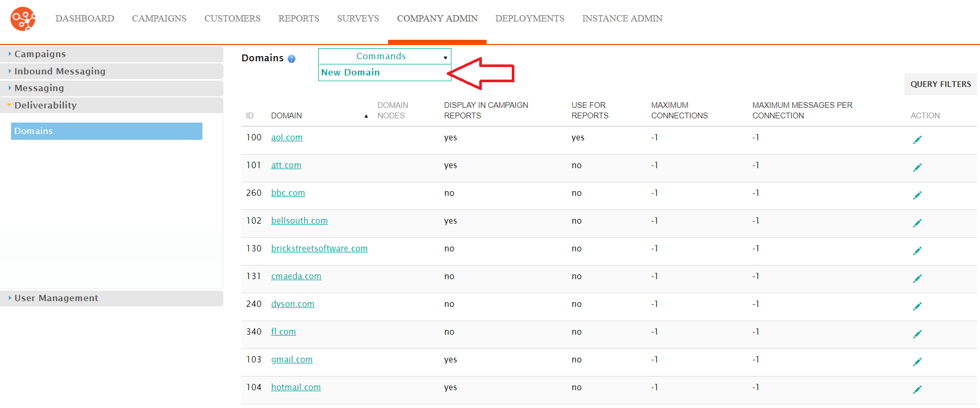Open the Customers tab
The image size is (980, 408).
232,18
